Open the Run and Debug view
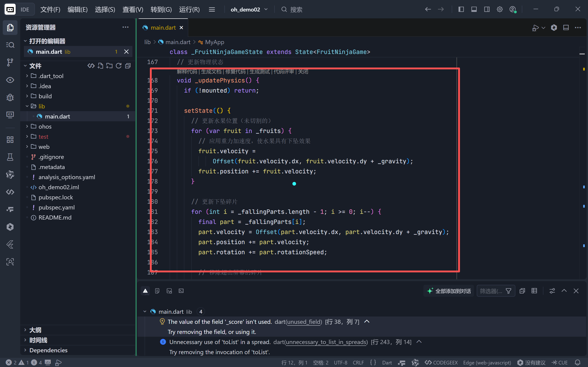 pos(10,97)
